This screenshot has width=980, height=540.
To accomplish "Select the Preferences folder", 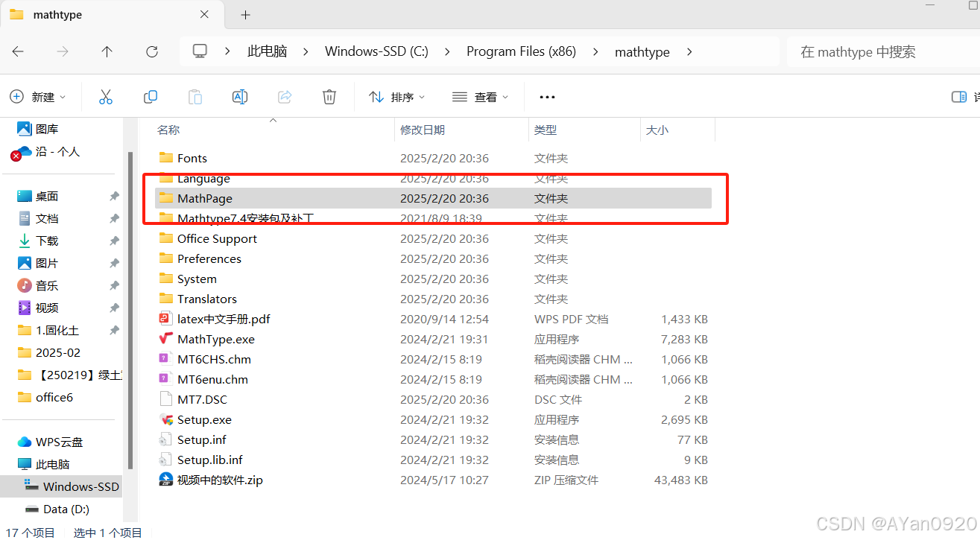I will pyautogui.click(x=209, y=258).
